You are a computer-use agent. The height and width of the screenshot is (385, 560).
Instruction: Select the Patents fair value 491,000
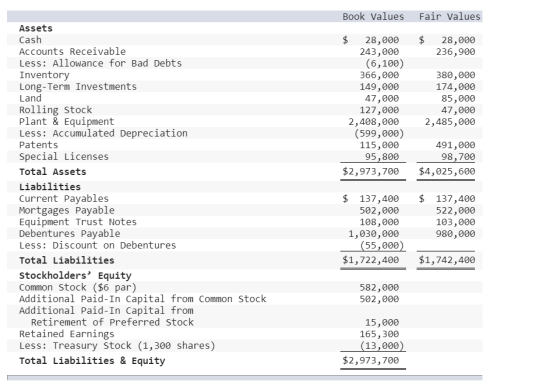pyautogui.click(x=455, y=145)
